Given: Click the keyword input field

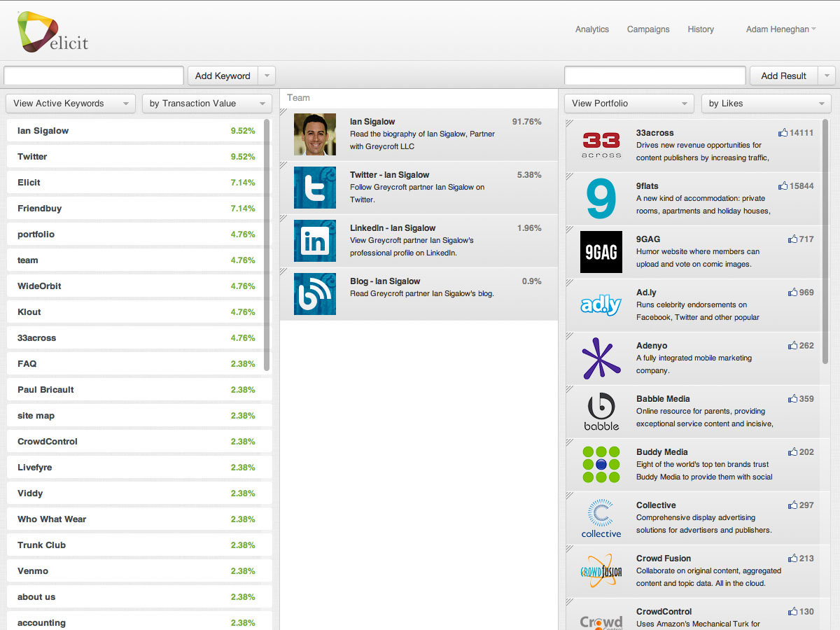Looking at the screenshot, I should click(94, 76).
